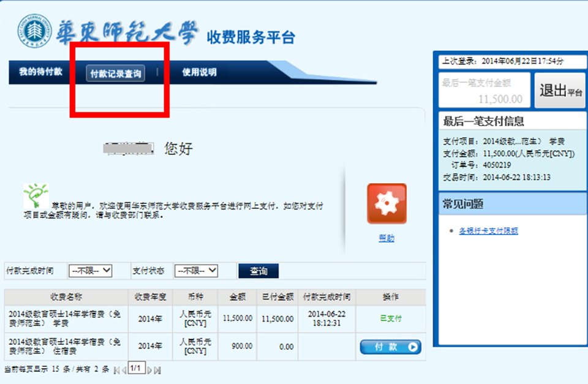The width and height of the screenshot is (588, 384).
Task: Click 2014年 in the 住宿费 row
Action: [x=151, y=347]
